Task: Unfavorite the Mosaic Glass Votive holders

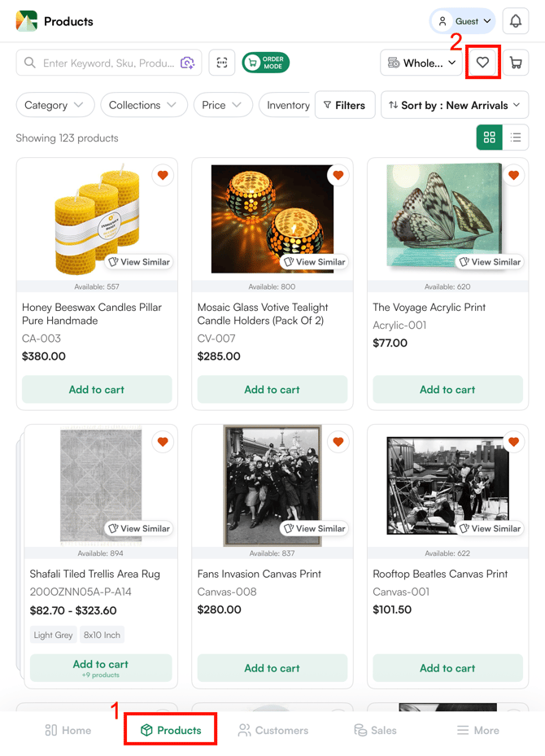Action: pyautogui.click(x=338, y=175)
